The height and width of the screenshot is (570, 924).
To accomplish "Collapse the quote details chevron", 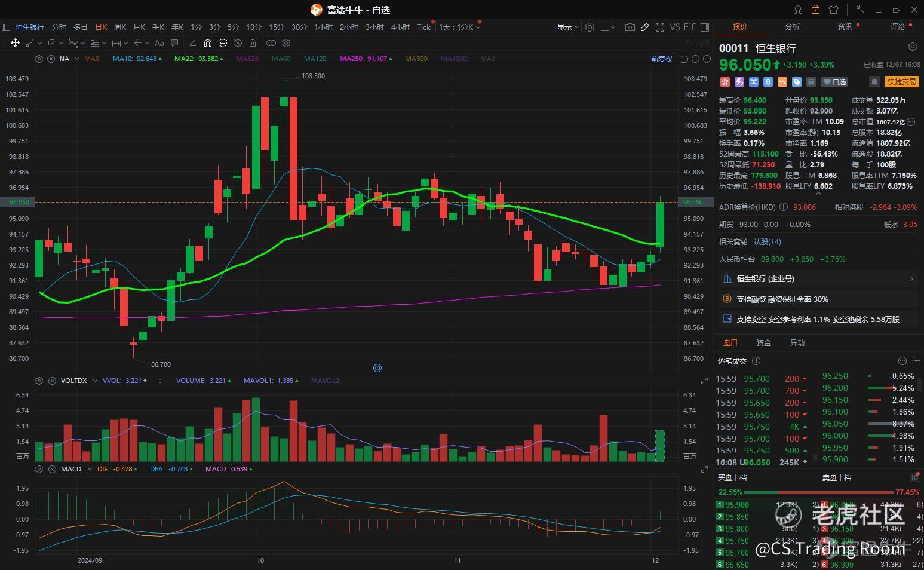I will 818,193.
